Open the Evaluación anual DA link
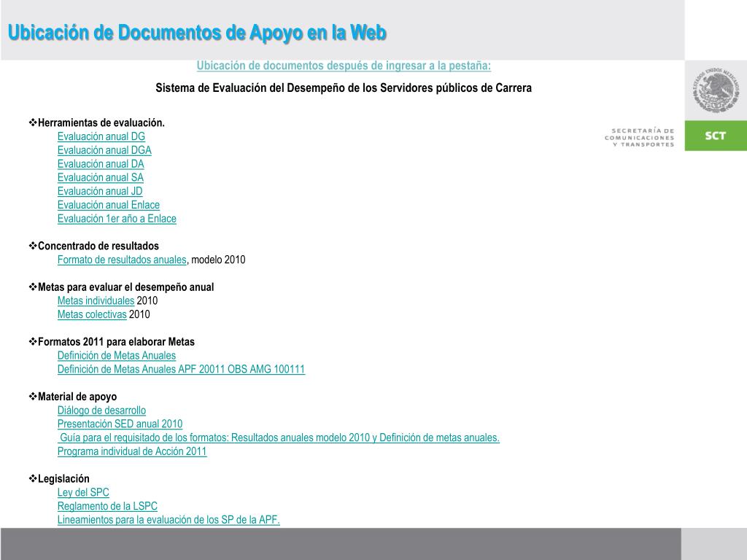747x560 pixels. pyautogui.click(x=101, y=164)
